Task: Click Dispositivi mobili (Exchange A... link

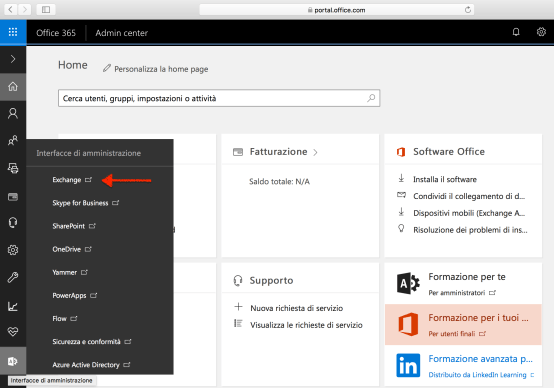Action: [x=469, y=213]
